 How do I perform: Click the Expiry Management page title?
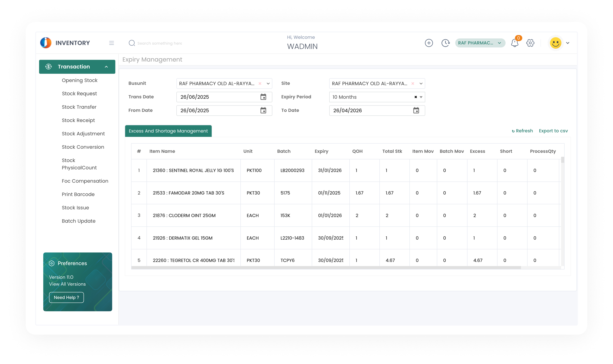coord(152,60)
